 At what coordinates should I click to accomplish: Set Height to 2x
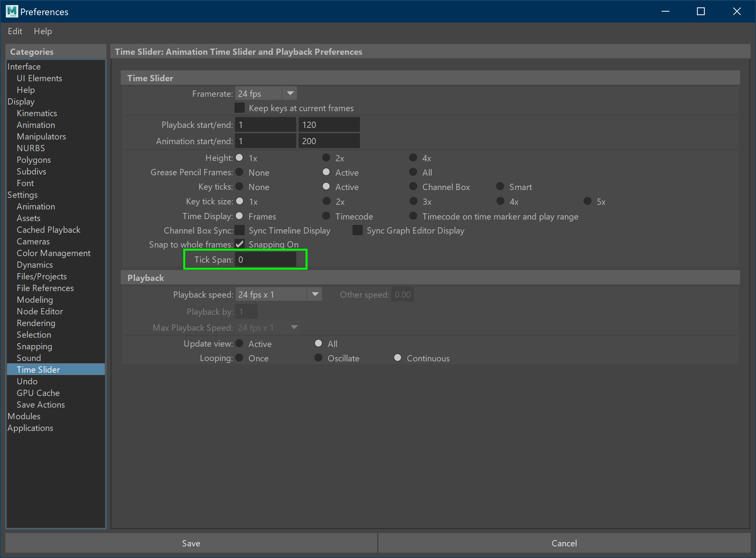click(326, 157)
